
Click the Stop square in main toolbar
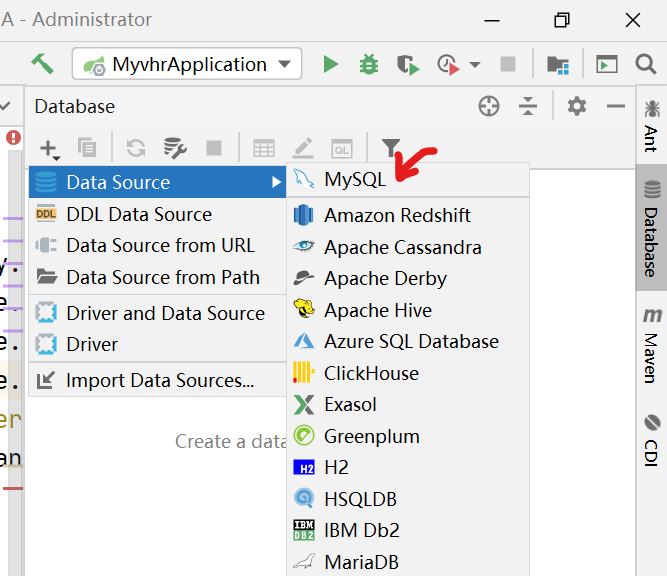(508, 64)
